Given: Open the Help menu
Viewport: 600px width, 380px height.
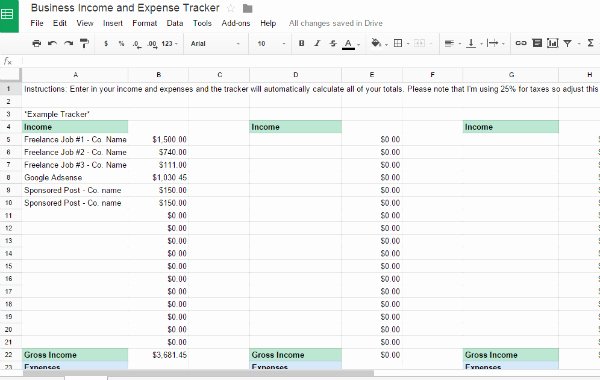Looking at the screenshot, I should [268, 23].
